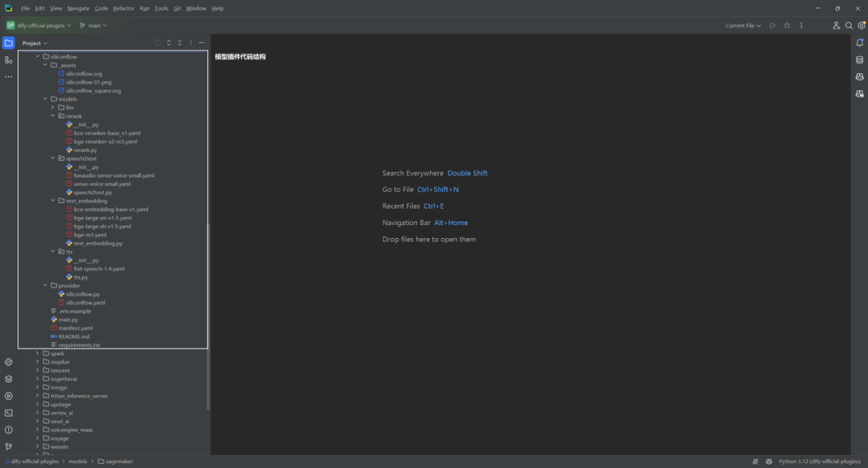This screenshot has height=468, width=868.
Task: Expand the llm folder
Action: (53, 108)
